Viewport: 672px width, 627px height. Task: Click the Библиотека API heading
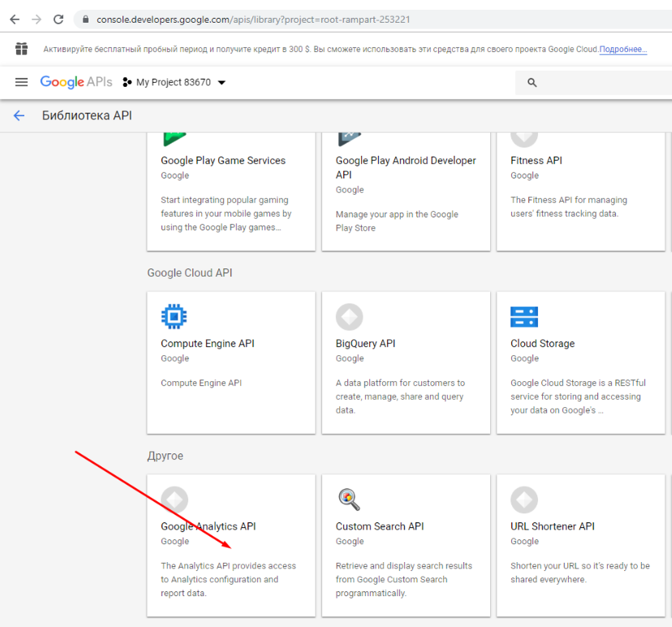coord(87,116)
